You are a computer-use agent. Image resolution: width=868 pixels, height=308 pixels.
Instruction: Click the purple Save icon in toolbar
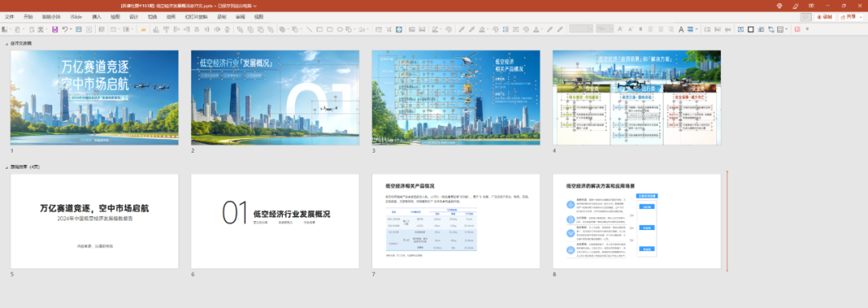(55, 30)
